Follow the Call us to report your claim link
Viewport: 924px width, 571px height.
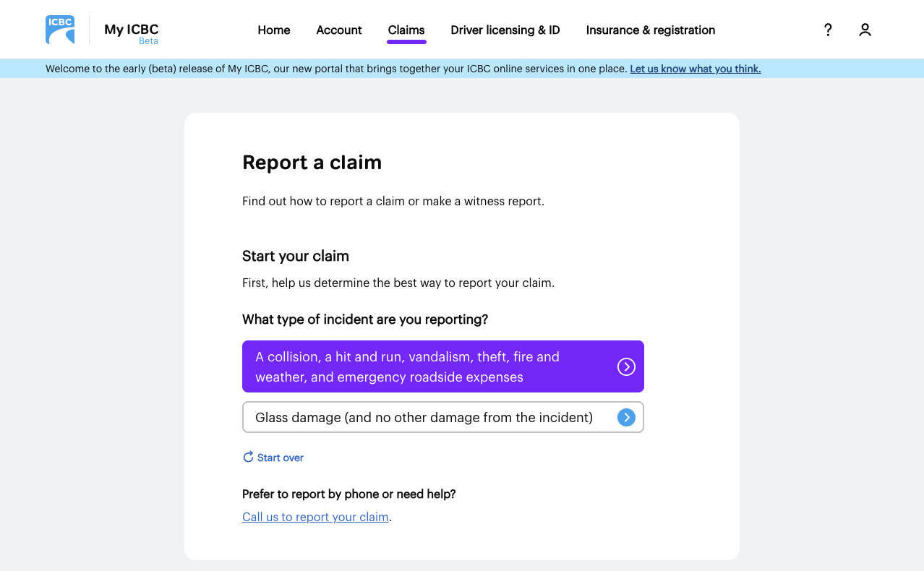[315, 517]
